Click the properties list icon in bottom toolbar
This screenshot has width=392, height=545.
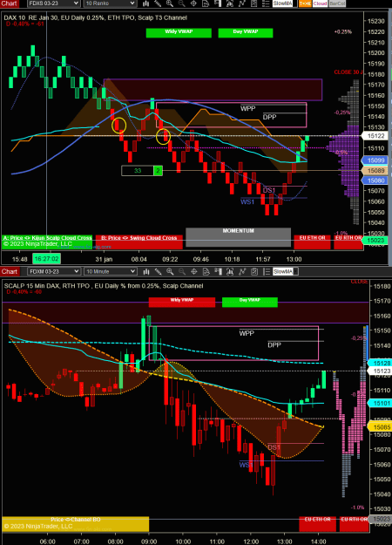point(266,271)
